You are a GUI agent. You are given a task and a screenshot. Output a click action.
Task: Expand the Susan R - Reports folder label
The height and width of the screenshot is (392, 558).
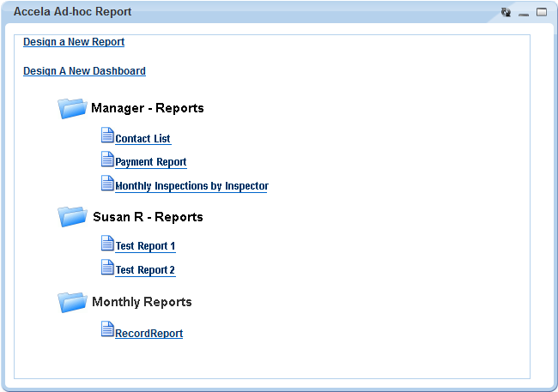pyautogui.click(x=148, y=217)
